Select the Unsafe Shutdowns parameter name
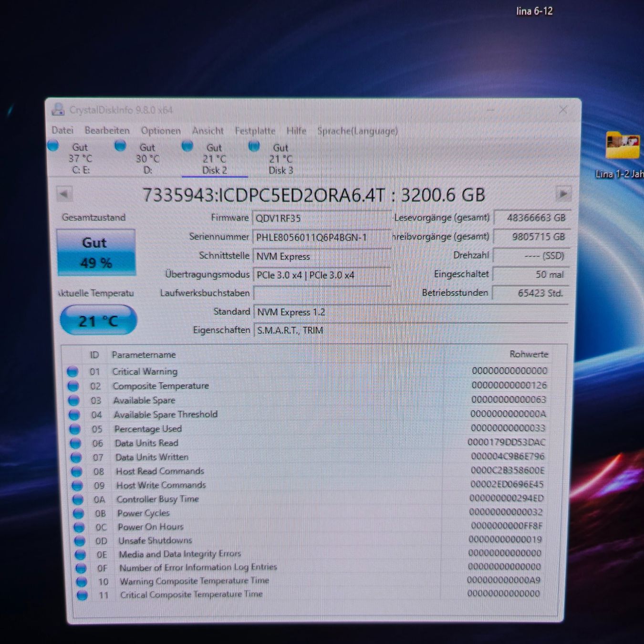The height and width of the screenshot is (644, 644). point(155,540)
